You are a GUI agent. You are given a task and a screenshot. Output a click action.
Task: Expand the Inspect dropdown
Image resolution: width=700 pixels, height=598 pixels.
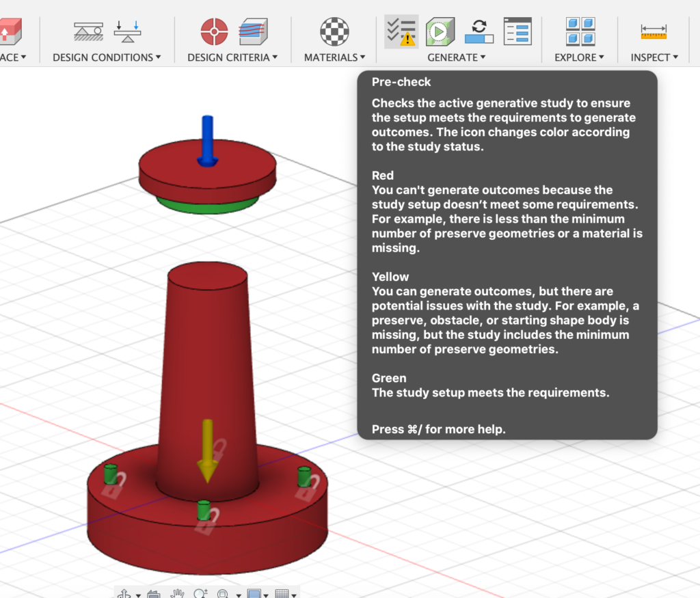654,57
